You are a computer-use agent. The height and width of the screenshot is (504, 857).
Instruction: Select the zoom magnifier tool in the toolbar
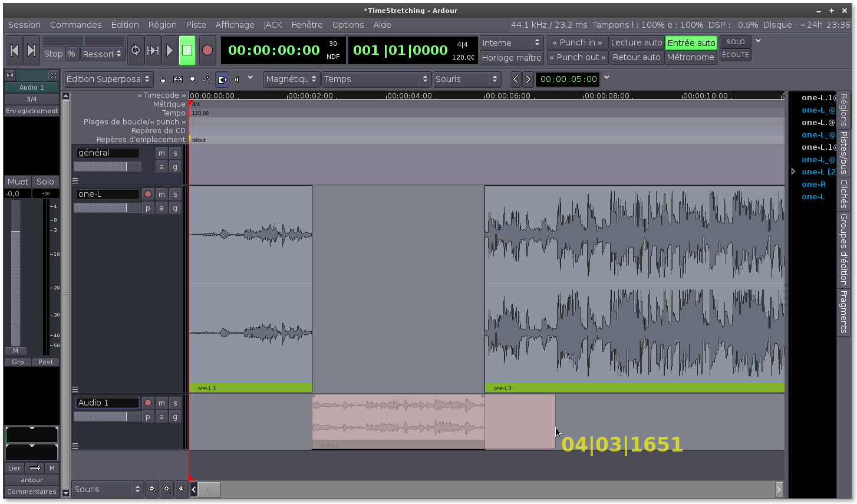[x=193, y=80]
